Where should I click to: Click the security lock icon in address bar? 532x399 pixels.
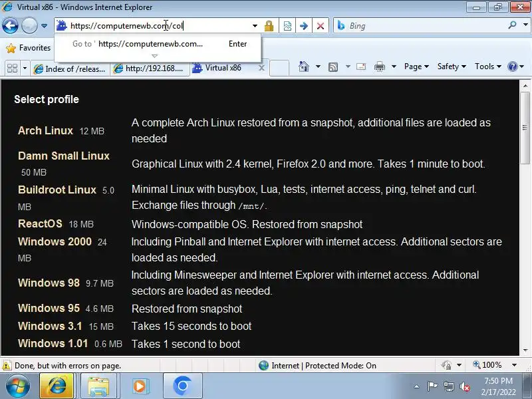tap(269, 26)
